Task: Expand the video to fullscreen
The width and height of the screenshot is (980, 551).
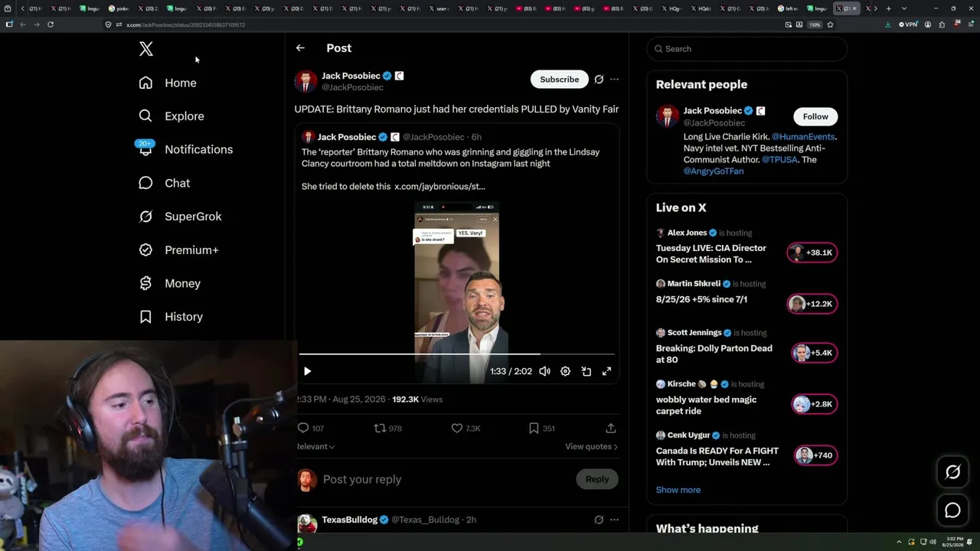Action: (606, 371)
